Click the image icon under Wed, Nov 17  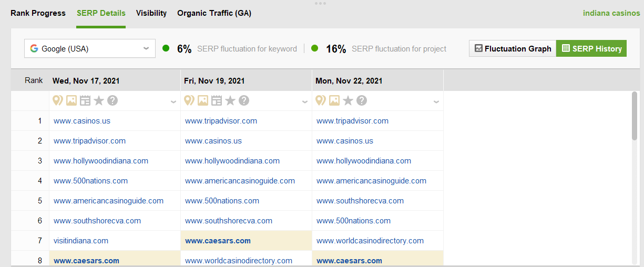(x=71, y=100)
